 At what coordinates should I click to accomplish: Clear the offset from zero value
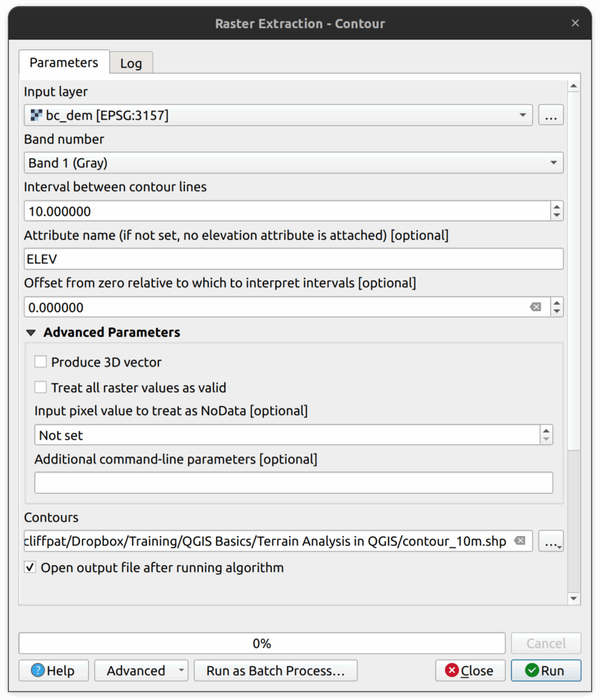click(536, 307)
